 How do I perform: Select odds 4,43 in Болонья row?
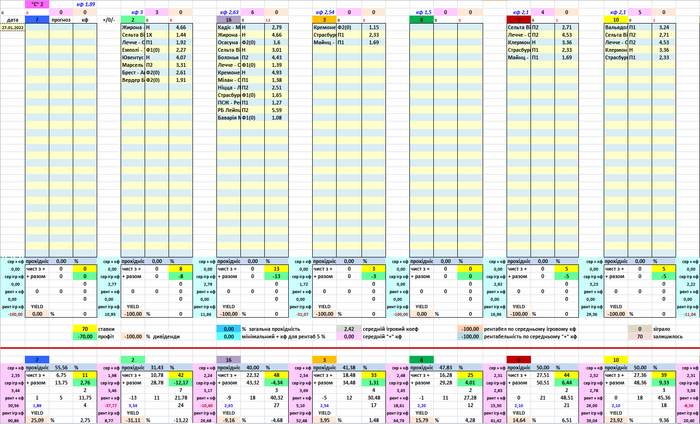[276, 58]
